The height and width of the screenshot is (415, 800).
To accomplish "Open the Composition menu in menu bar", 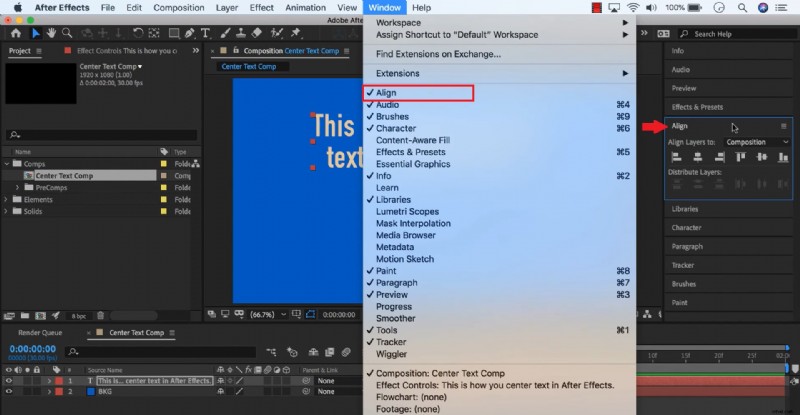I will click(179, 8).
